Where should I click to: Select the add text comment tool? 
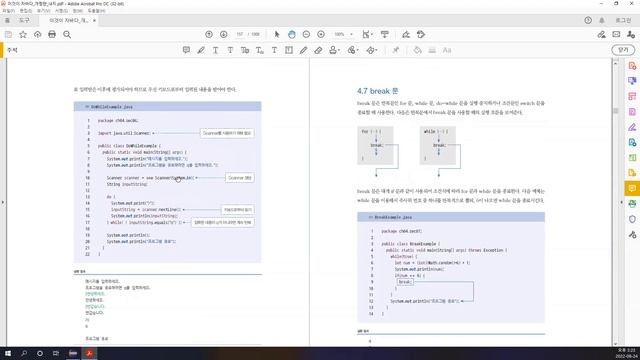point(274,50)
